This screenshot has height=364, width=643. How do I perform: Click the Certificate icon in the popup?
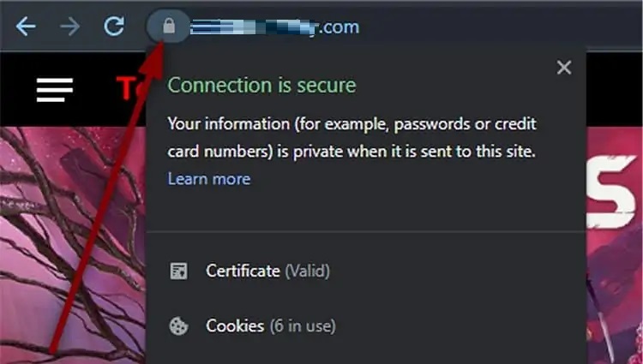pyautogui.click(x=178, y=272)
